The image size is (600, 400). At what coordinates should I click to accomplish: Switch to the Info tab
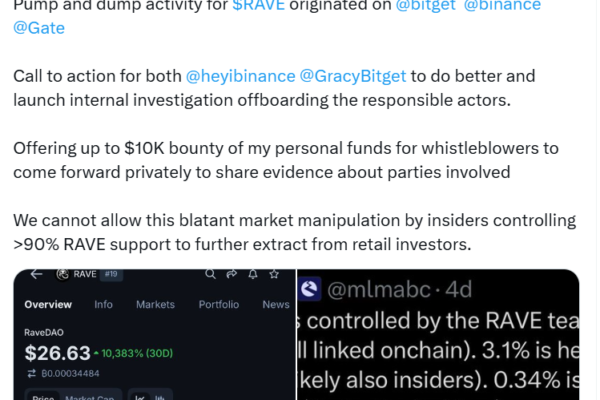[103, 305]
